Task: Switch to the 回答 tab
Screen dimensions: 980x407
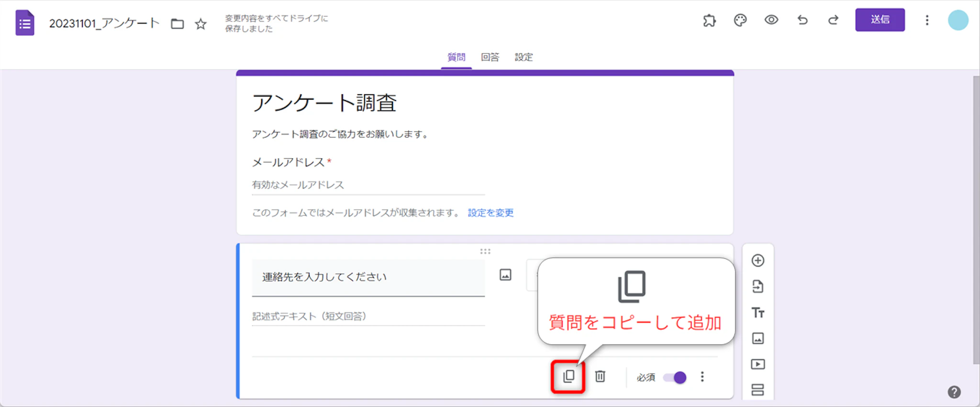Action: [490, 57]
